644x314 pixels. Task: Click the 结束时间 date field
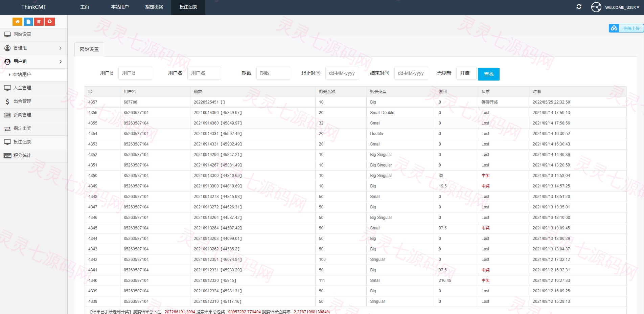pos(411,73)
